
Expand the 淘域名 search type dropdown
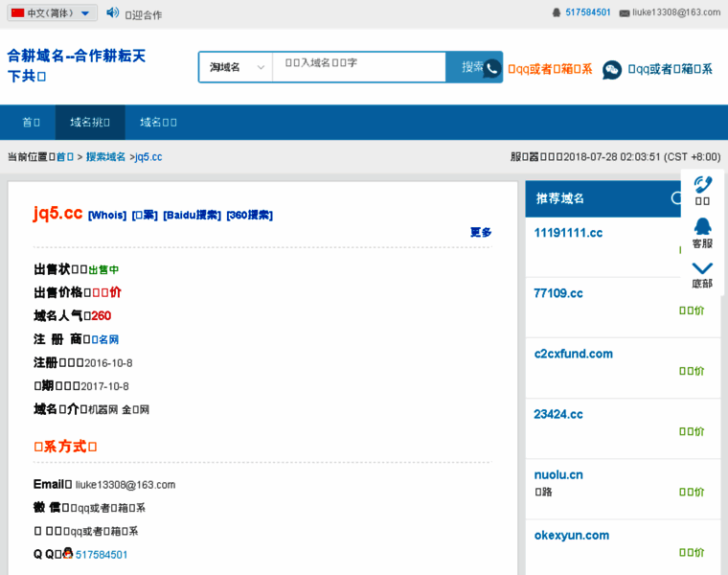tap(236, 67)
